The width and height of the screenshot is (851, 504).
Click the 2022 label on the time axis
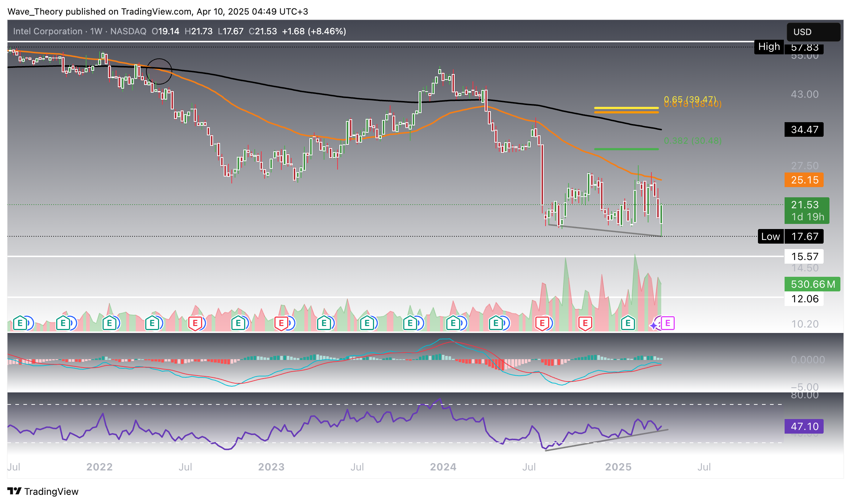pos(99,467)
